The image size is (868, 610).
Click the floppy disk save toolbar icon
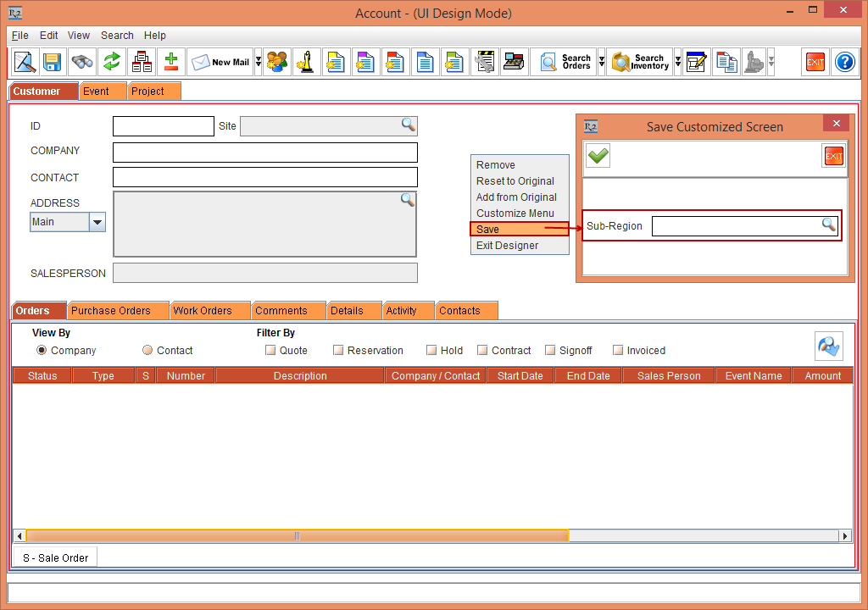point(53,62)
